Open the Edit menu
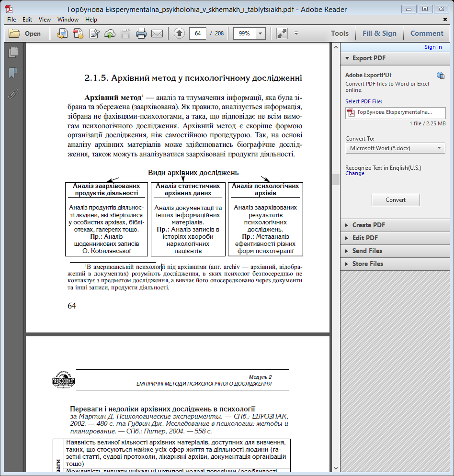 coord(27,20)
